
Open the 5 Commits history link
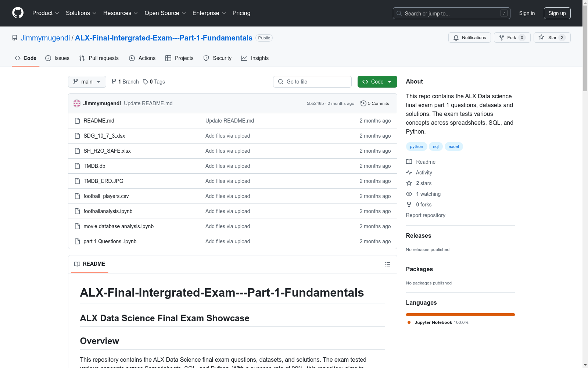click(x=375, y=103)
